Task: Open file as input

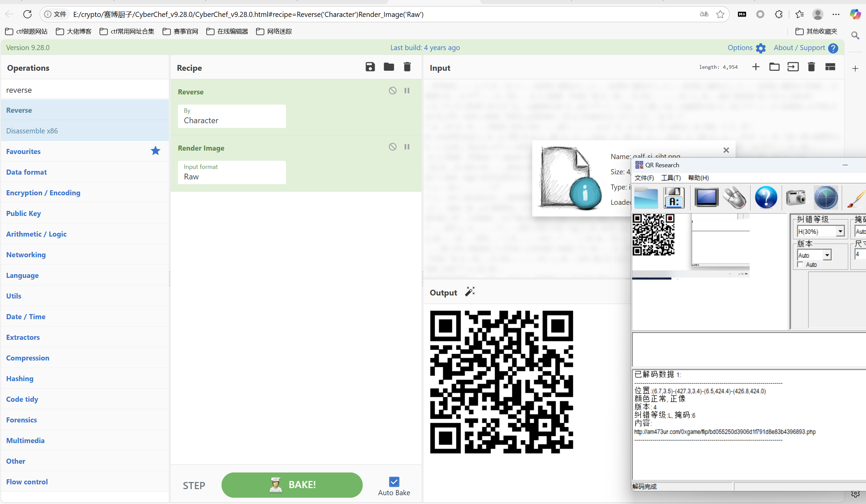Action: (x=793, y=67)
